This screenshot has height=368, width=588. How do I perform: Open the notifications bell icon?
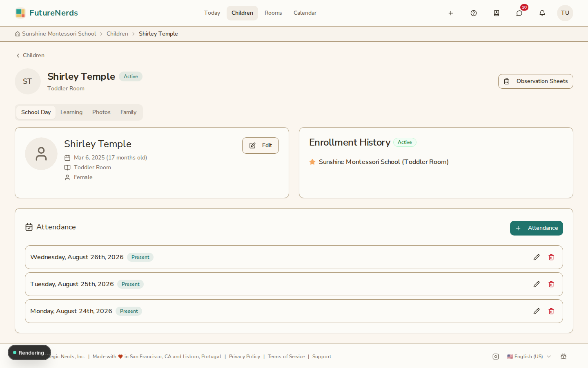[542, 13]
